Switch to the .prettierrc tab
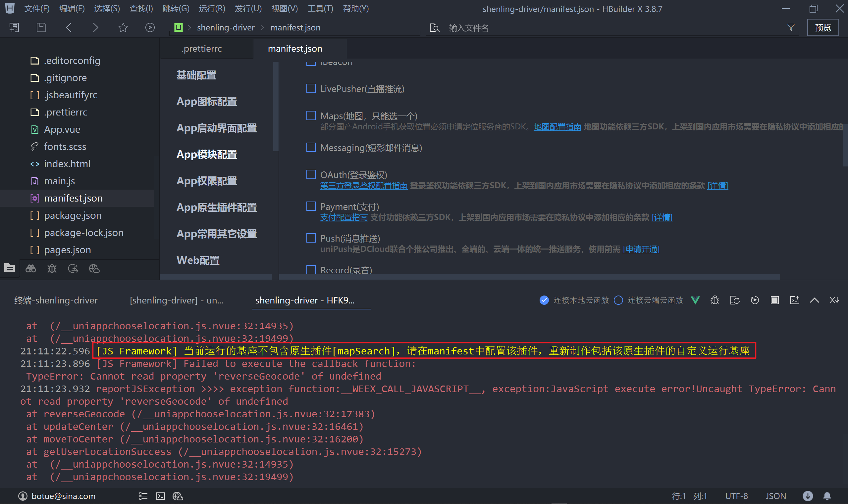 (201, 49)
